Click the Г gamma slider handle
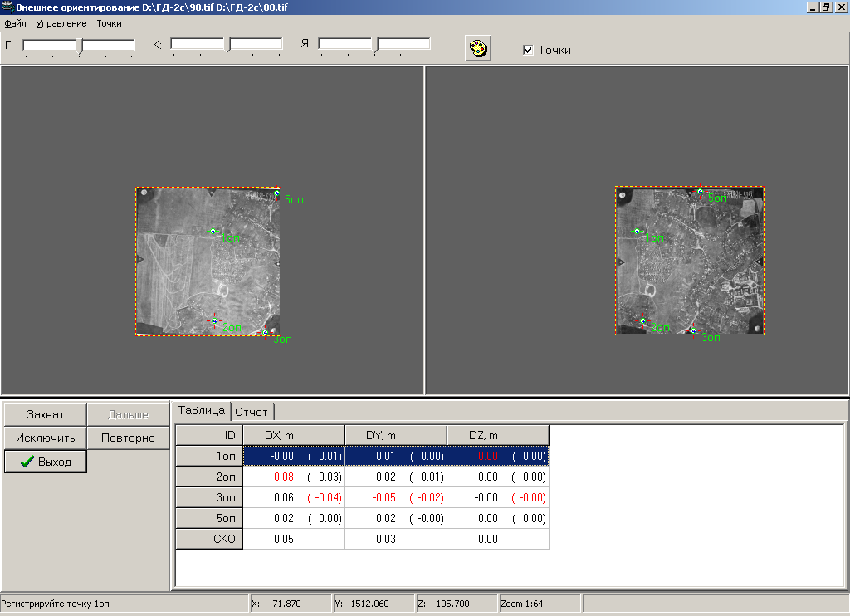The width and height of the screenshot is (850, 616). tap(80, 46)
